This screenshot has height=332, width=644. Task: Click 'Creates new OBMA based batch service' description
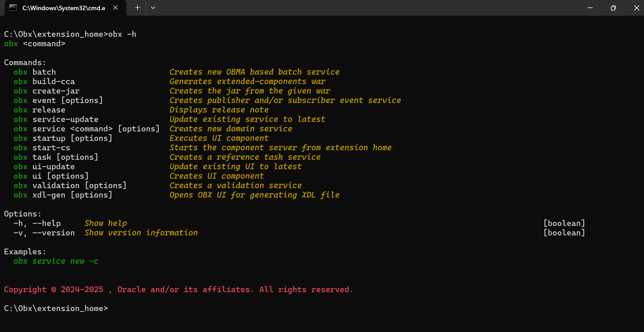tap(254, 72)
